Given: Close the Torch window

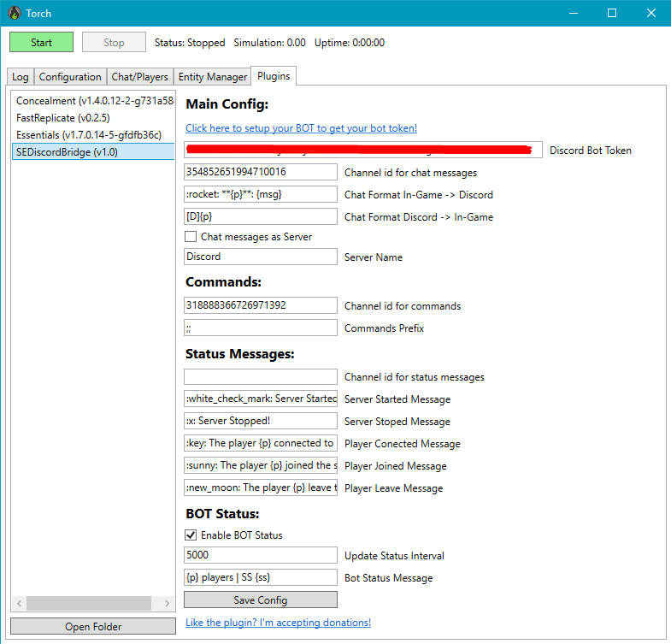Looking at the screenshot, I should 650,14.
